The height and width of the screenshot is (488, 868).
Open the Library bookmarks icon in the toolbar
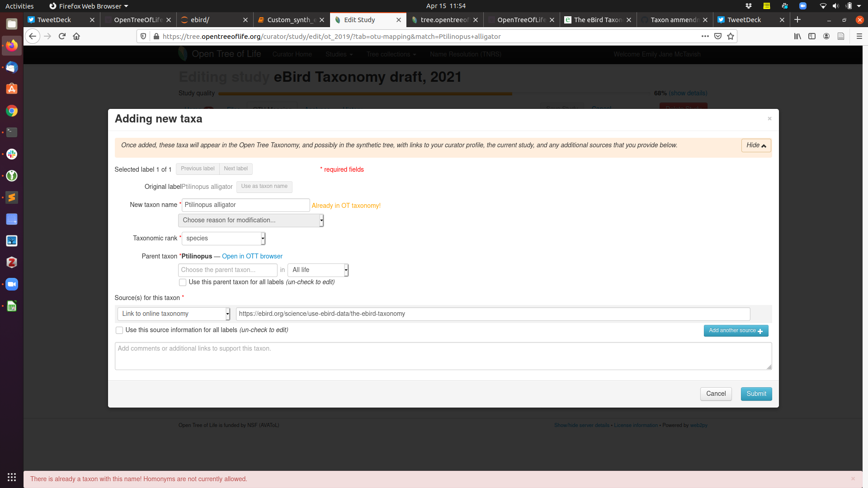click(x=797, y=36)
